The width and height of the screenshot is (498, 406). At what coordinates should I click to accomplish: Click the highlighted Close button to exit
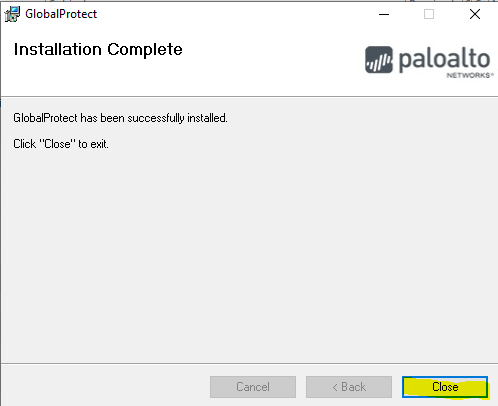445,387
